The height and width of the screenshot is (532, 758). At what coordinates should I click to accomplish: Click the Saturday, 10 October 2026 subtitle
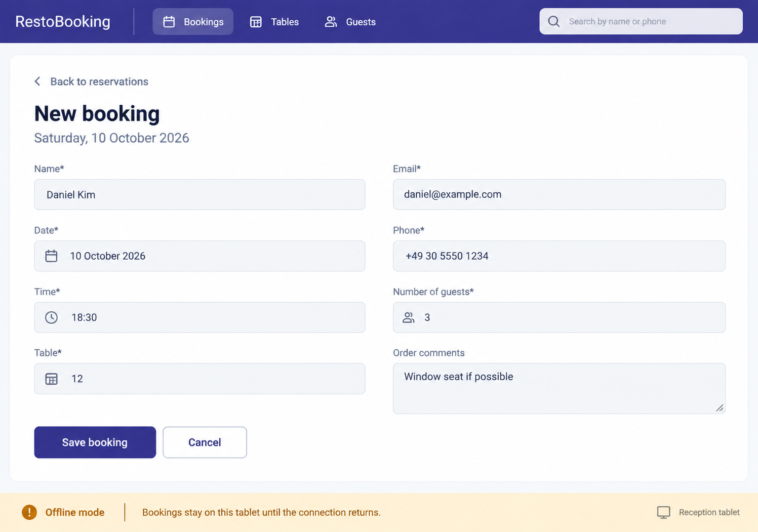[x=111, y=138]
